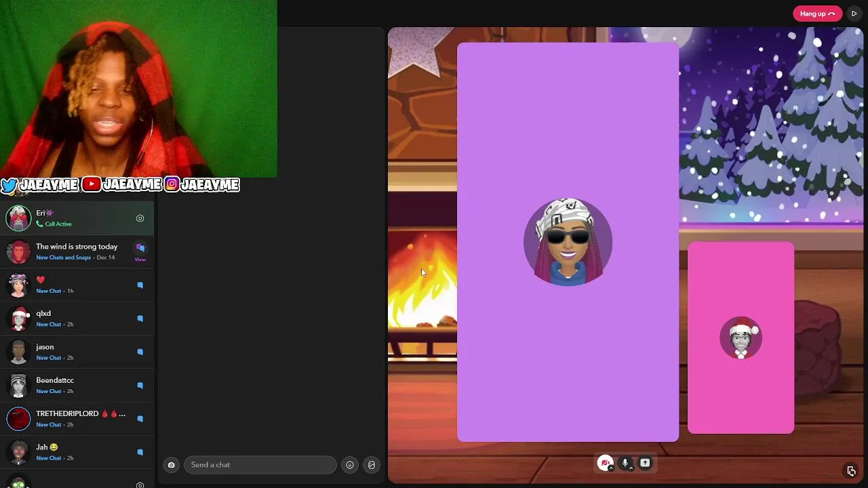Click the pop-out window icon in call corner
The height and width of the screenshot is (488, 868).
click(851, 471)
